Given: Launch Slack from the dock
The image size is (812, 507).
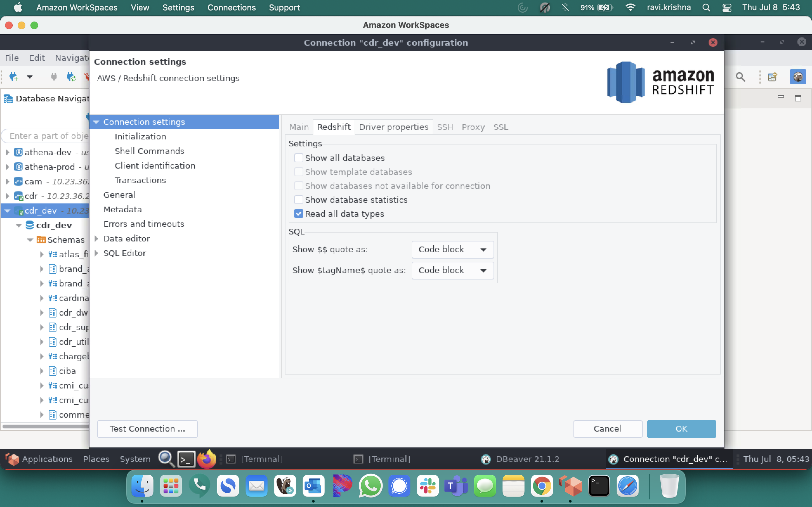Looking at the screenshot, I should [428, 485].
